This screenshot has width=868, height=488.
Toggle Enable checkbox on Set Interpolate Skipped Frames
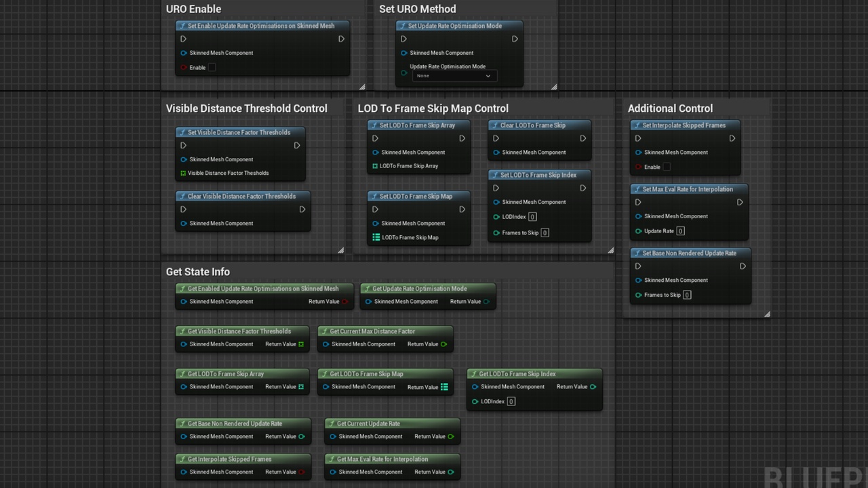click(667, 167)
